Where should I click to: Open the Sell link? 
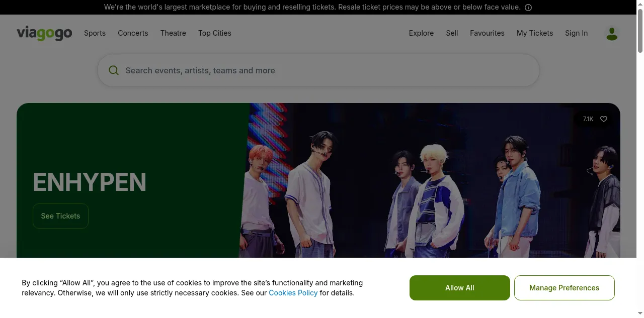coord(452,33)
